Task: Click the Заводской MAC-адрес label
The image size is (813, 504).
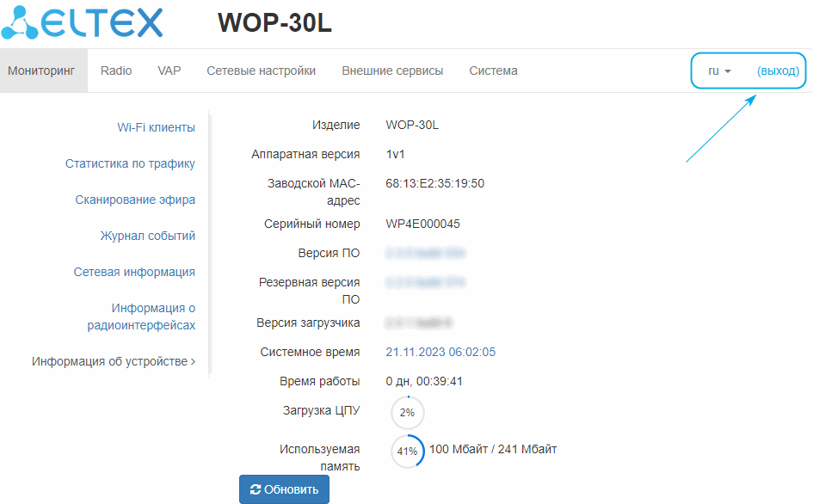Action: tap(314, 192)
